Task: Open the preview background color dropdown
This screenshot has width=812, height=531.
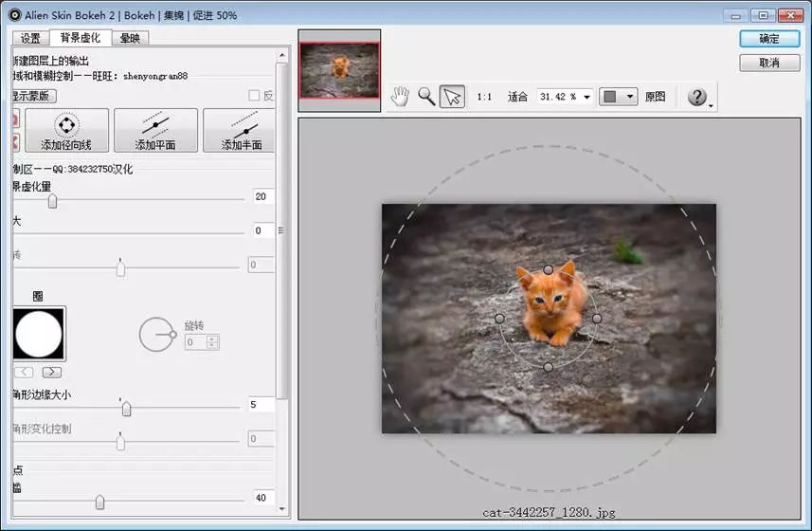Action: pyautogui.click(x=619, y=97)
